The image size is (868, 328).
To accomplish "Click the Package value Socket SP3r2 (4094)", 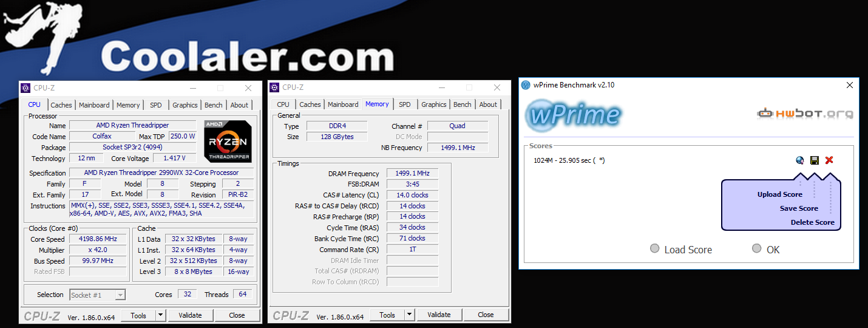I will pos(132,147).
